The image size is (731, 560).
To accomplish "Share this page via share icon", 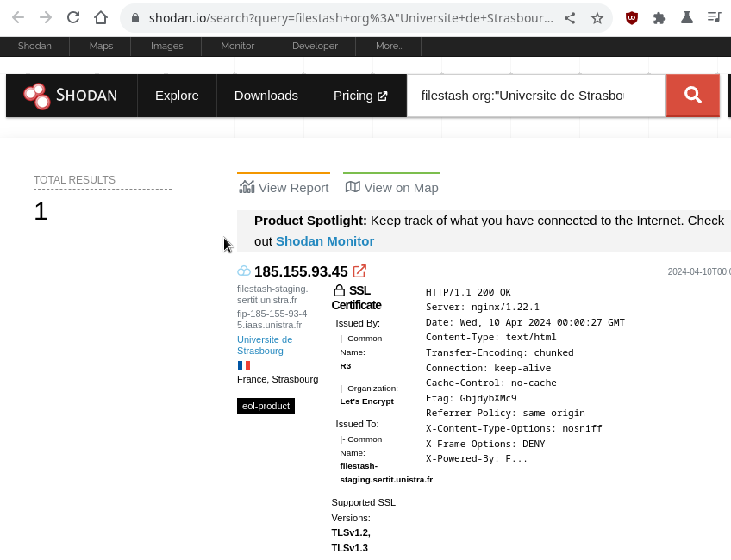I will [x=570, y=18].
